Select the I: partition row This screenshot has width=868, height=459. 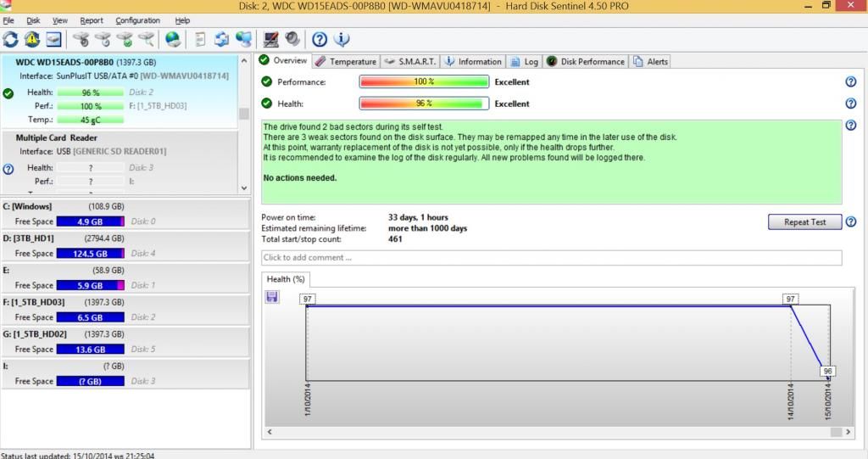tap(125, 374)
